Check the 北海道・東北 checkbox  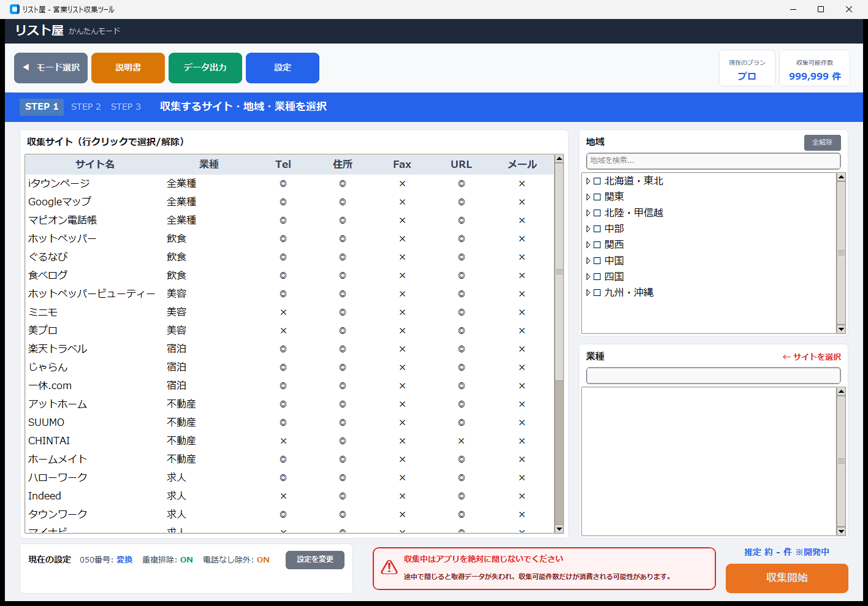(597, 181)
